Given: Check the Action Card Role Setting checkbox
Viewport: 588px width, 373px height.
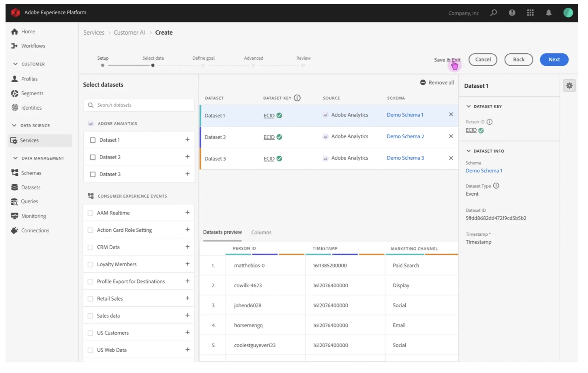Looking at the screenshot, I should click(90, 230).
